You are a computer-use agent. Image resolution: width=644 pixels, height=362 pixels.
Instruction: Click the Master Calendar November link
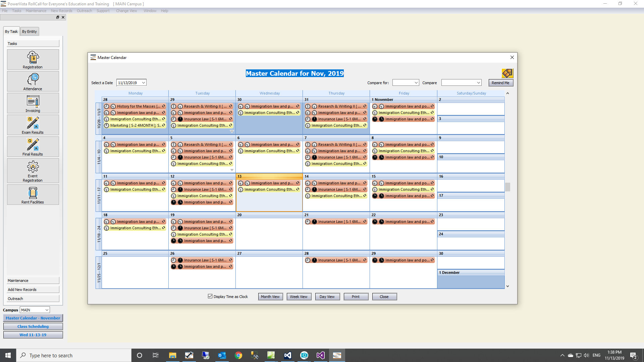[x=33, y=318]
